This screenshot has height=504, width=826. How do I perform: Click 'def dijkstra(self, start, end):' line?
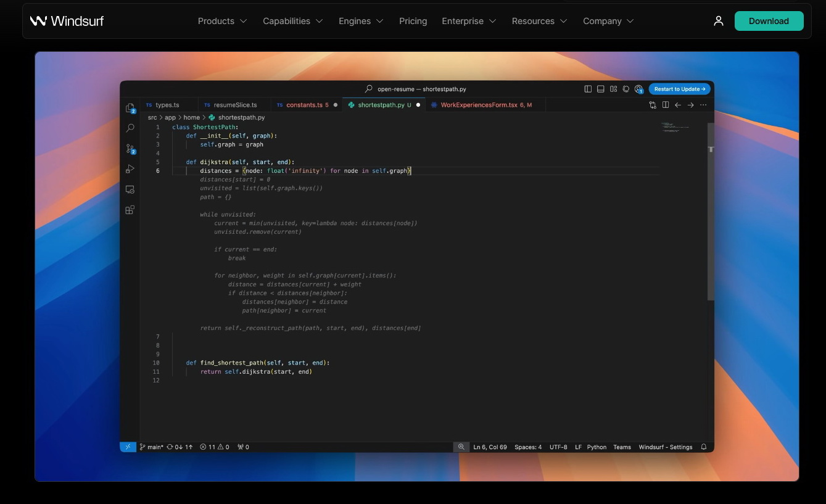point(240,162)
